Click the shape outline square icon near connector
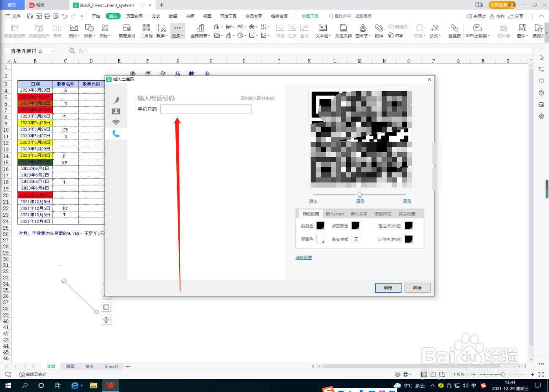This screenshot has height=392, width=549. click(106, 307)
